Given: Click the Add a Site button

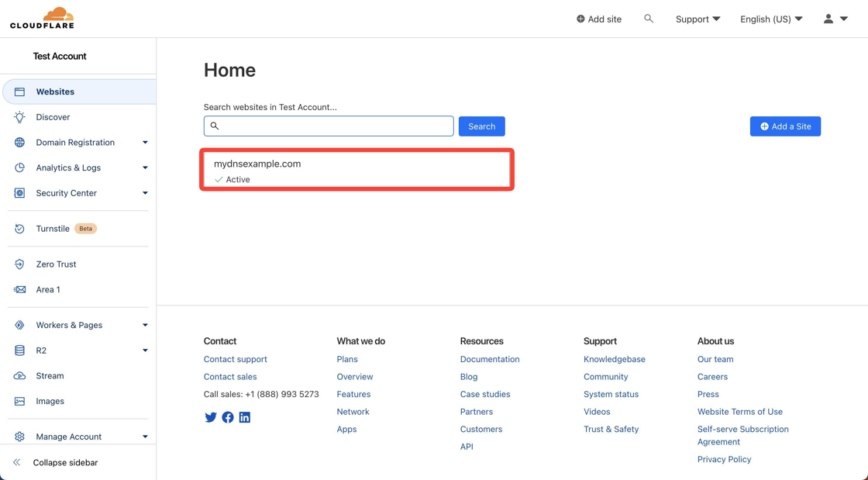Looking at the screenshot, I should point(785,126).
